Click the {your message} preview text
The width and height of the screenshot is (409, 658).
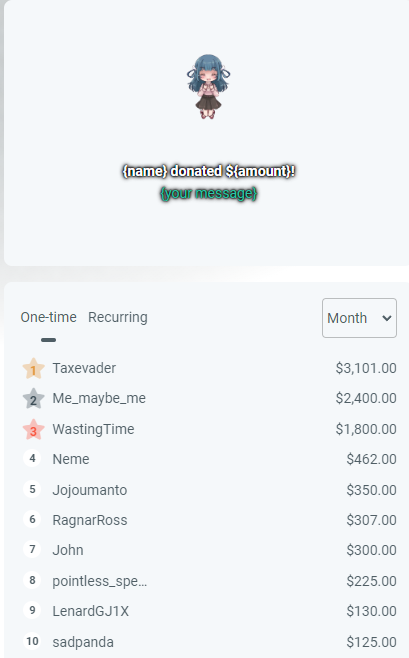tap(208, 193)
